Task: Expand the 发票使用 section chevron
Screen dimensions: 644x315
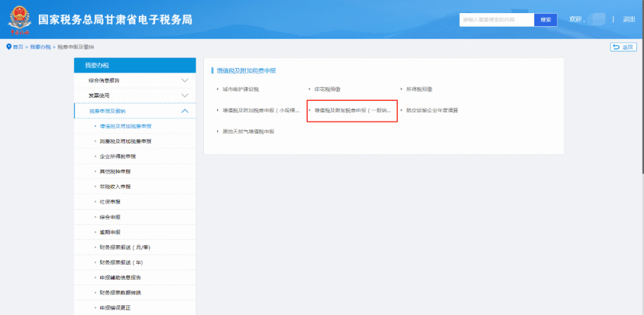Action: (x=185, y=95)
